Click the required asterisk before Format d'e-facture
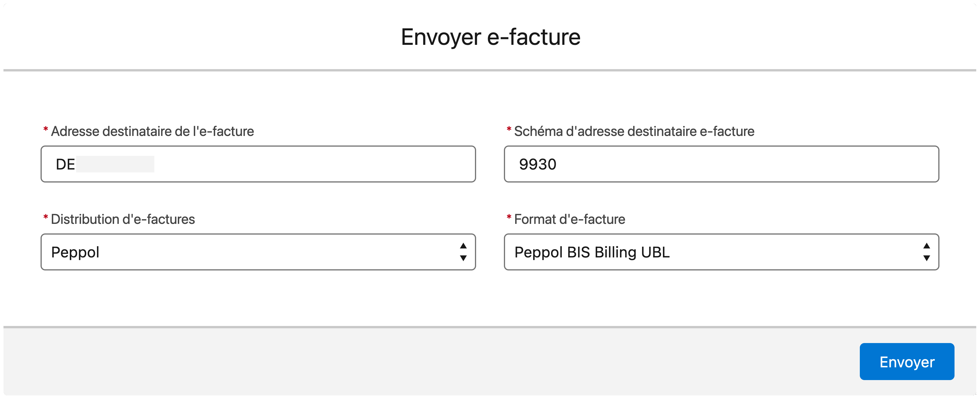Viewport: 980px width, 398px height. tap(509, 218)
